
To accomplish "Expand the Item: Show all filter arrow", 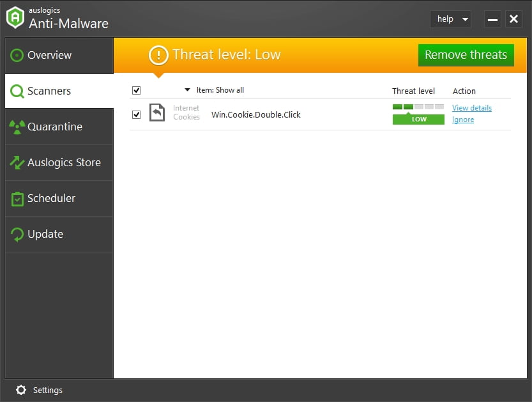I will (187, 90).
